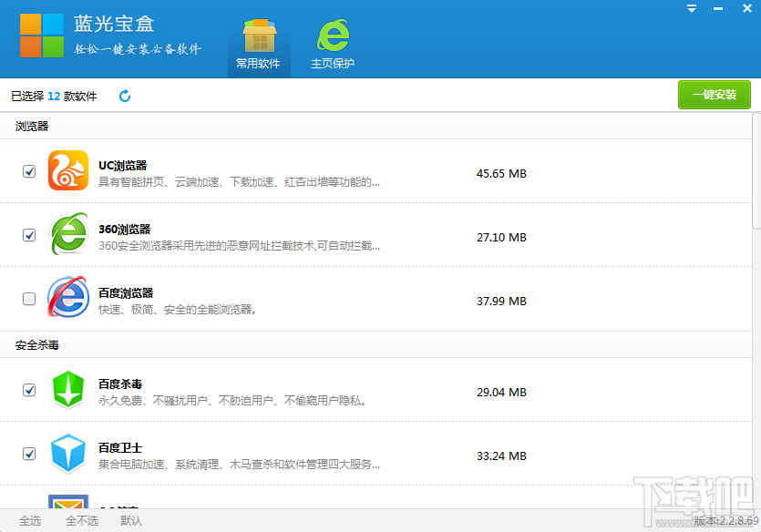Image resolution: width=761 pixels, height=532 pixels.
Task: Click 全不选 at the bottom bar
Action: (82, 521)
